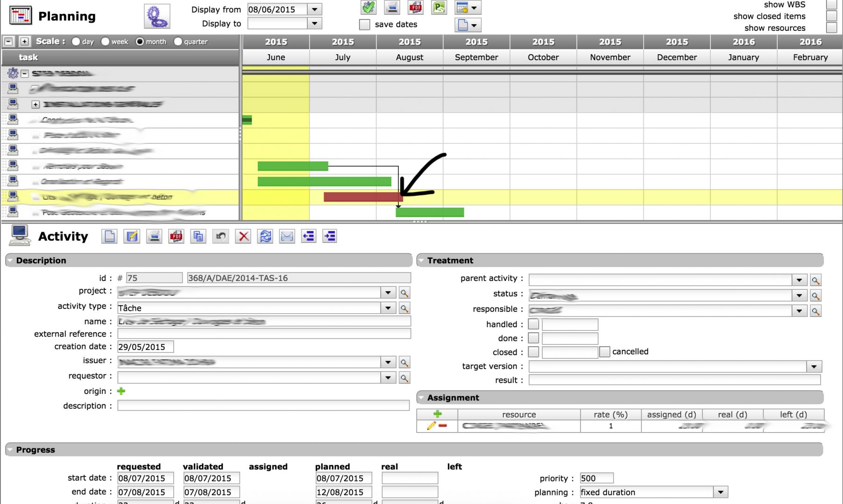Select the quarter scale radio button
This screenshot has height=504, width=843.
(x=178, y=42)
